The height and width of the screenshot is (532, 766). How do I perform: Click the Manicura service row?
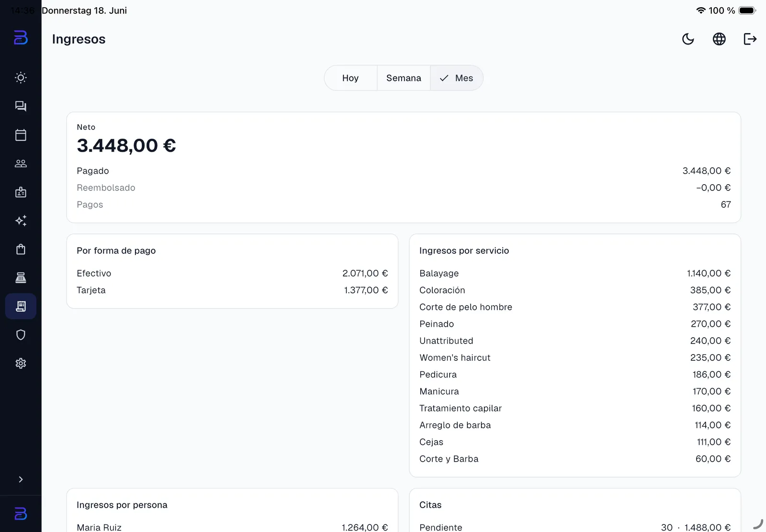pos(575,391)
